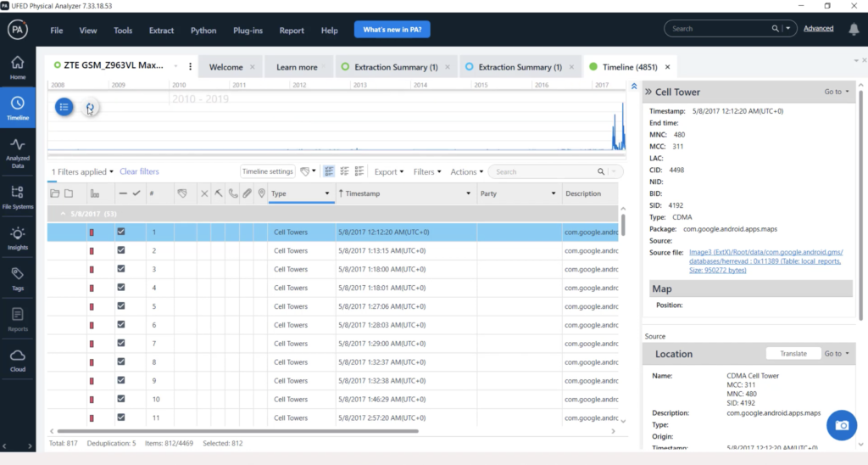Open the Home sidebar section
This screenshot has width=868, height=465.
tap(18, 68)
